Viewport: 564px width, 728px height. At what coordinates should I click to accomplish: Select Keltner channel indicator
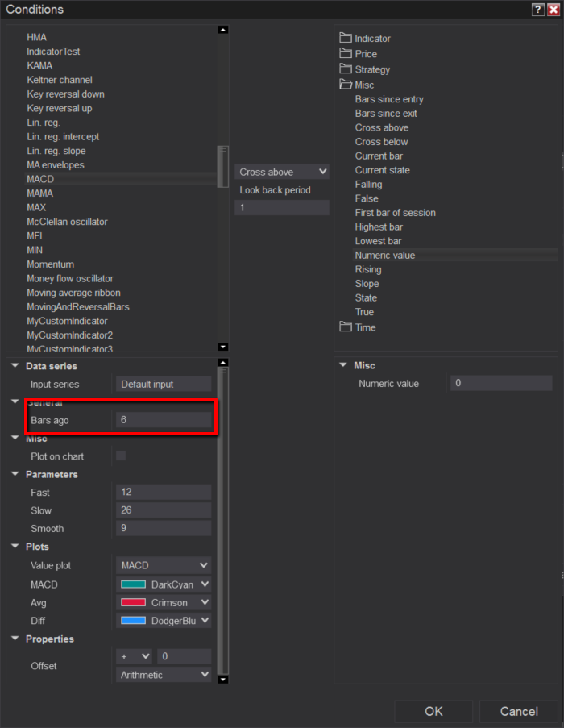(x=60, y=80)
